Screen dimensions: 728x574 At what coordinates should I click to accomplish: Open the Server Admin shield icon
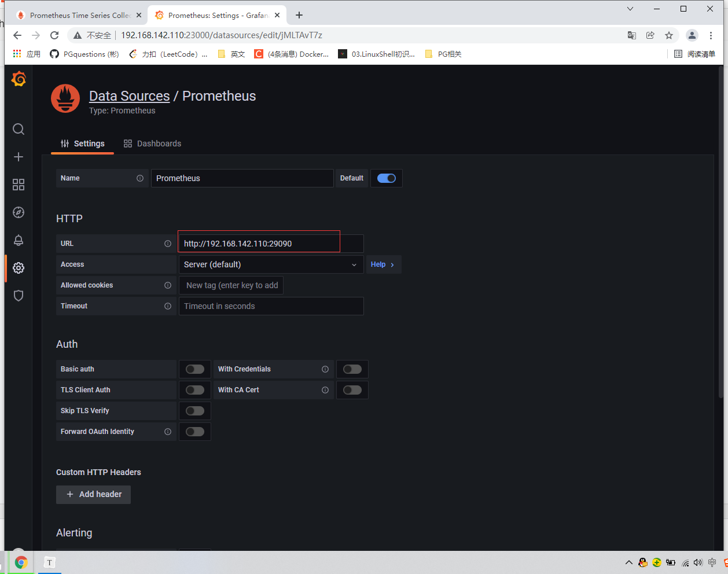coord(19,296)
